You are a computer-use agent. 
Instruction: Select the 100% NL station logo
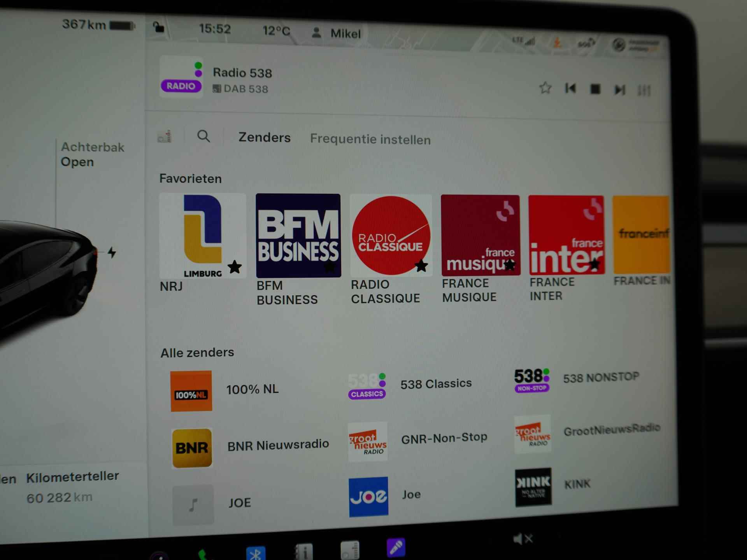tap(191, 391)
